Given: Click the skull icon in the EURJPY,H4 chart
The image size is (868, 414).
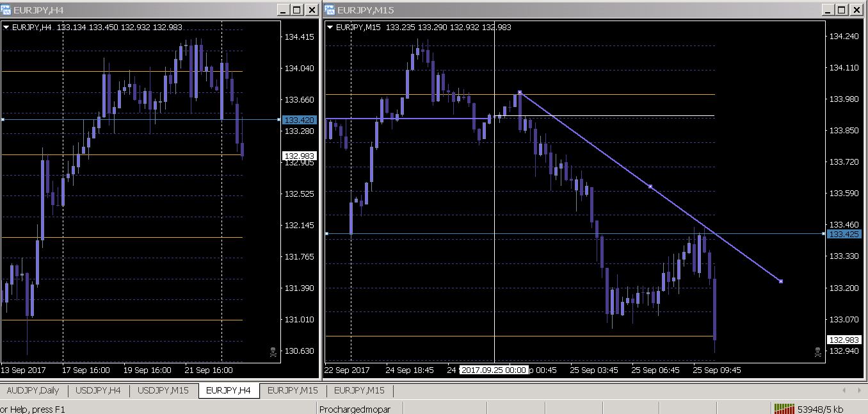Looking at the screenshot, I should 273,352.
